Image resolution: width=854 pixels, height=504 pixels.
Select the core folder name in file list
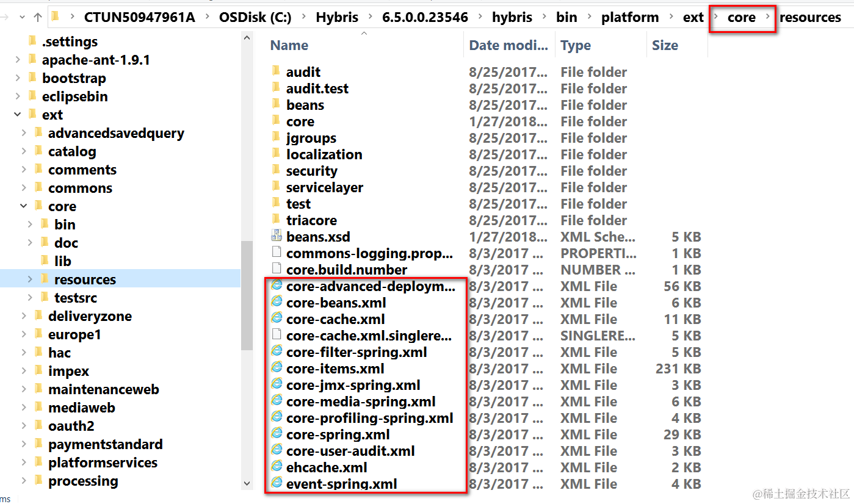coord(300,121)
